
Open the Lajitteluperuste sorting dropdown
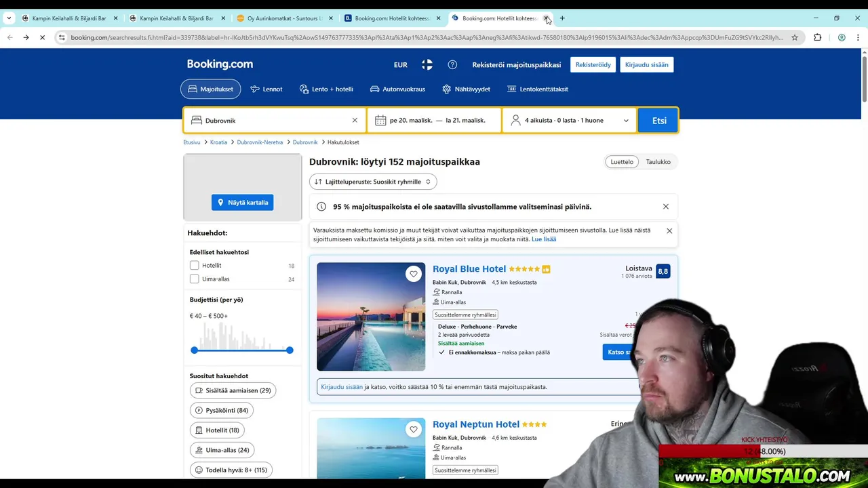pos(373,182)
